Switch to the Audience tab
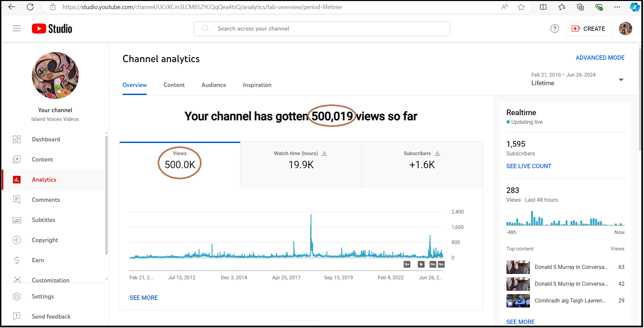The height and width of the screenshot is (328, 644). (214, 85)
